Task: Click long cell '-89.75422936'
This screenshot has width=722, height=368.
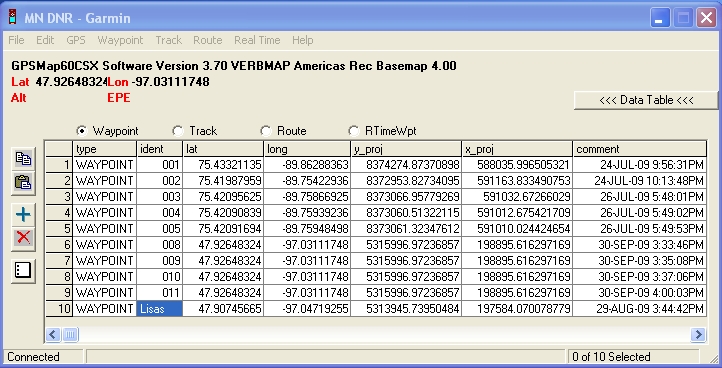Action: tap(307, 181)
